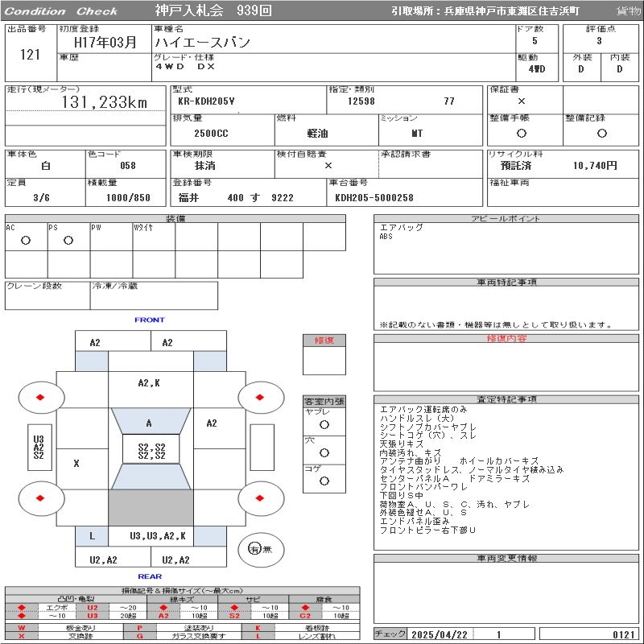Click the ハンドルスレ（大） note
644x644 pixels.
click(417, 418)
